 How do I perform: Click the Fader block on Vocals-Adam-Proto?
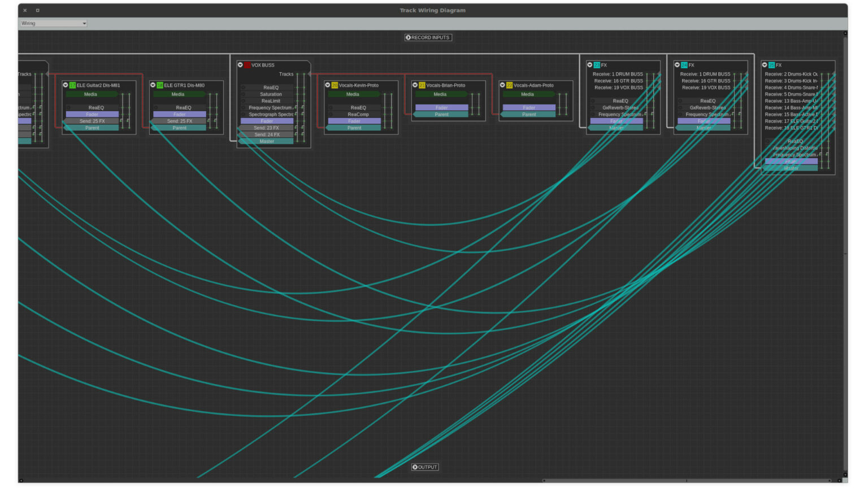click(x=529, y=107)
